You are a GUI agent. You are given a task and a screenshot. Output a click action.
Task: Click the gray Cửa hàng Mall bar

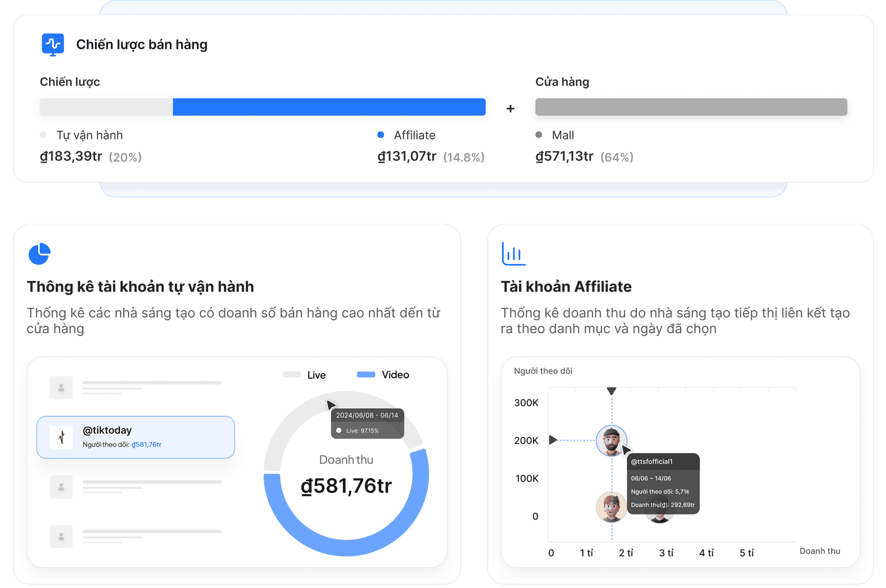click(x=691, y=107)
